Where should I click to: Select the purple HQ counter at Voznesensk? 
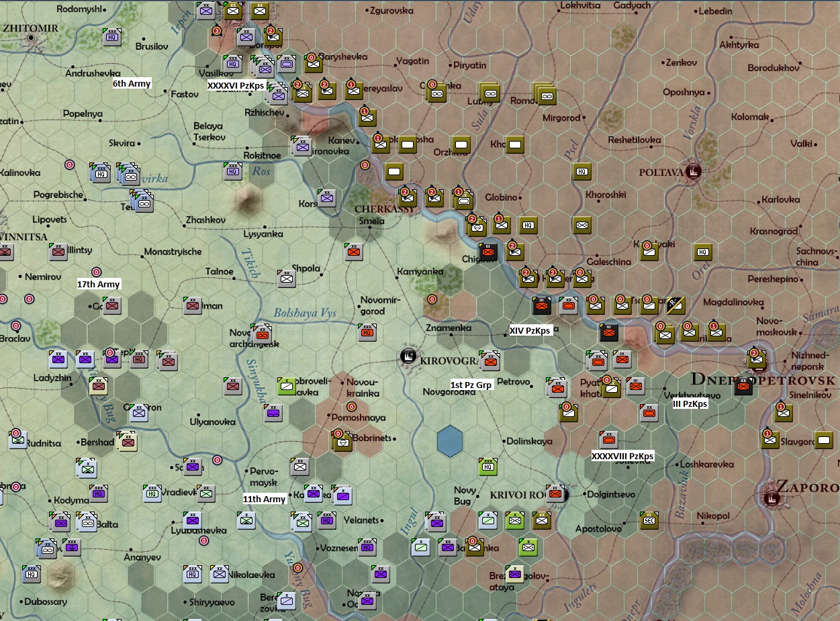[x=367, y=547]
